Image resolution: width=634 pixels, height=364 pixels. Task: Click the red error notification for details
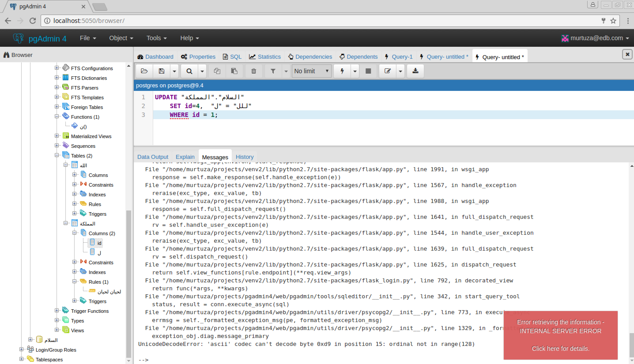(x=560, y=348)
